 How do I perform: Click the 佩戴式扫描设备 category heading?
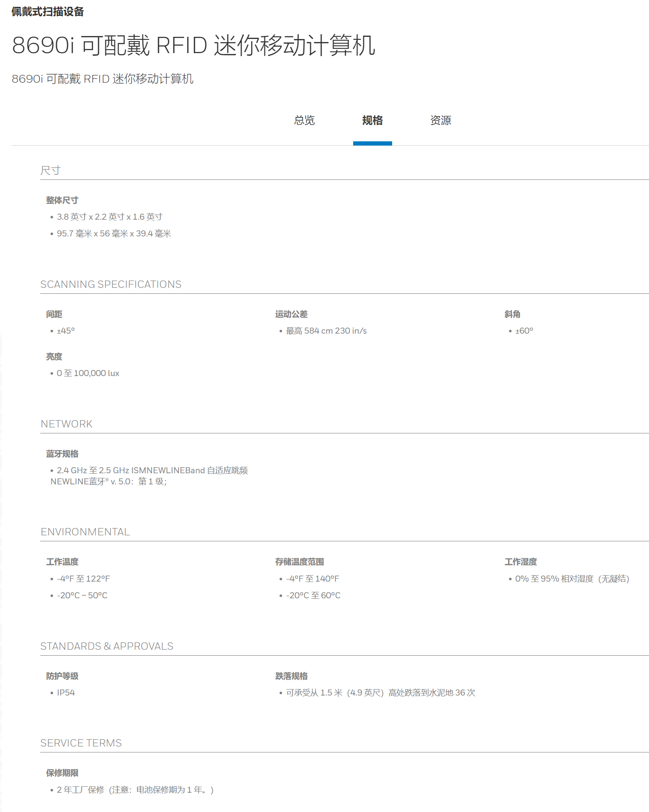(48, 12)
